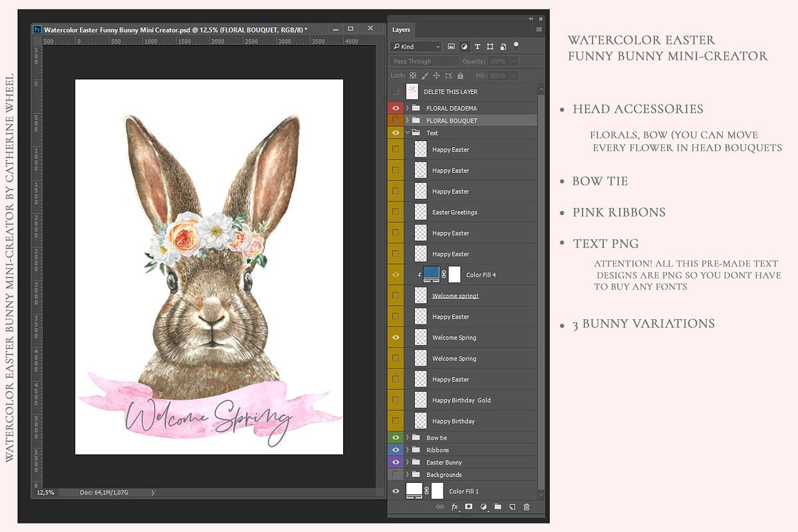Hide the Easter Bunny group
The height and width of the screenshot is (532, 798).
tap(396, 462)
